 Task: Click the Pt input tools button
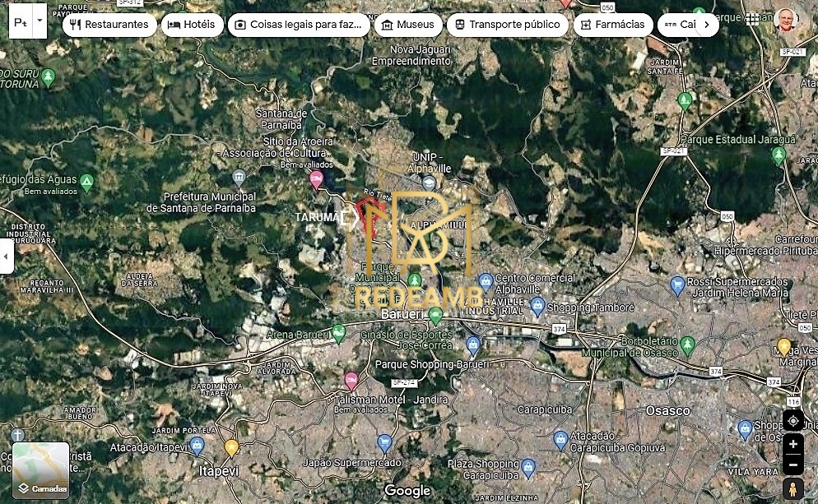tap(21, 21)
